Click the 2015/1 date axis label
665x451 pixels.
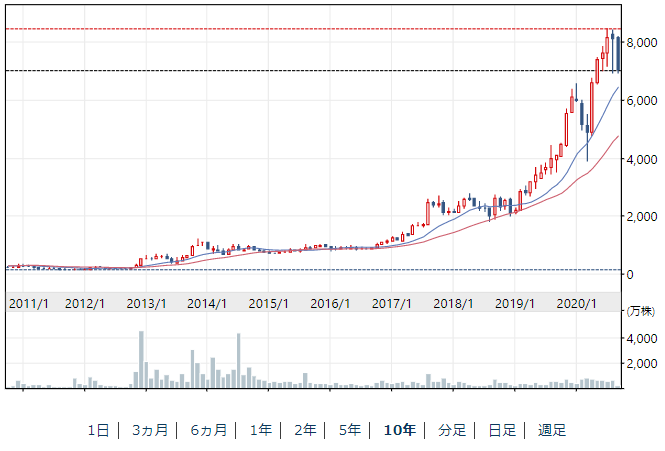click(x=268, y=304)
